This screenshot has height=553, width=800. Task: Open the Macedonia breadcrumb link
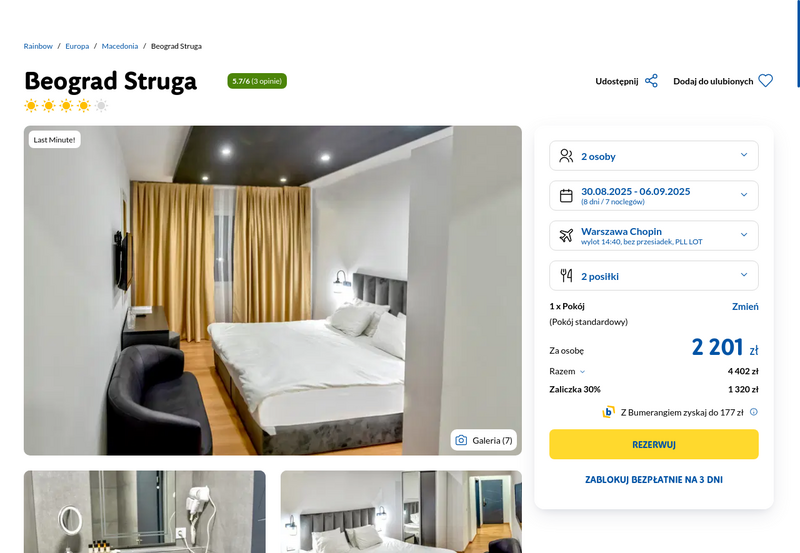120,46
